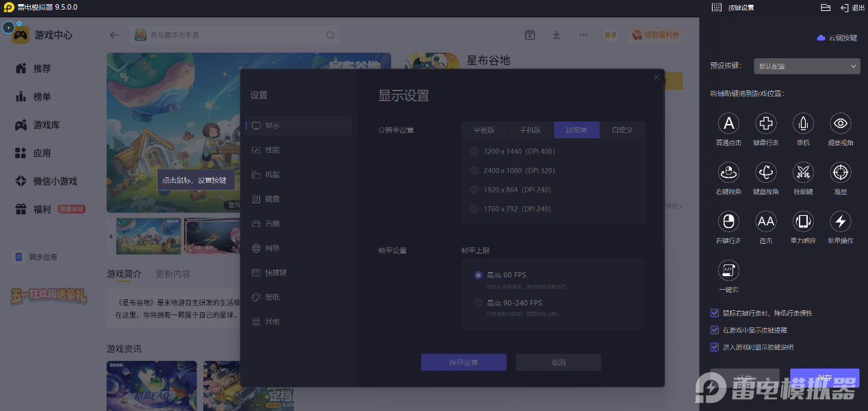Select the 键盘行走 D-pad key icon
Image resolution: width=868 pixels, height=411 pixels.
(x=765, y=123)
